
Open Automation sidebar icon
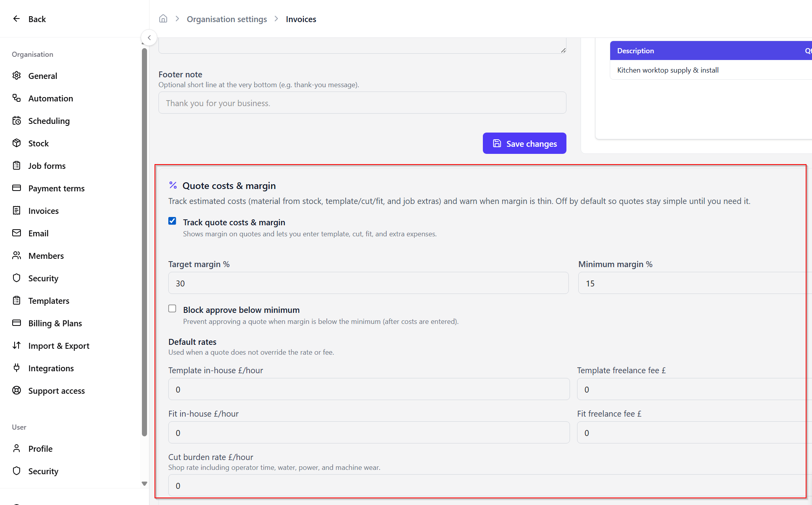[x=17, y=98]
